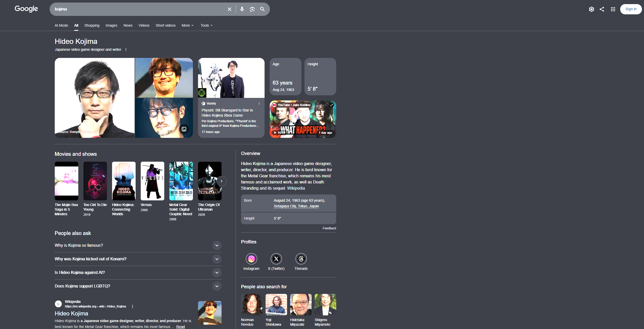This screenshot has height=329, width=644.
Task: Open the More dropdown in search tabs
Action: [188, 25]
